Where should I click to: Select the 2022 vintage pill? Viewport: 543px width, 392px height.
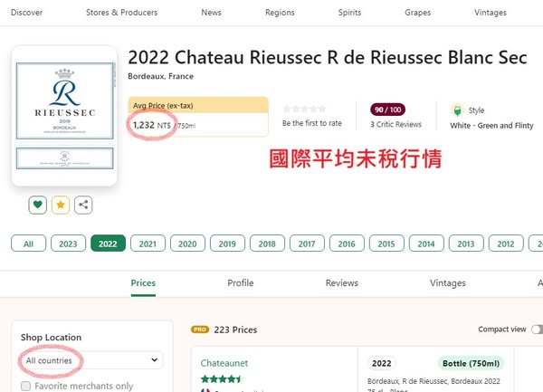(108, 244)
